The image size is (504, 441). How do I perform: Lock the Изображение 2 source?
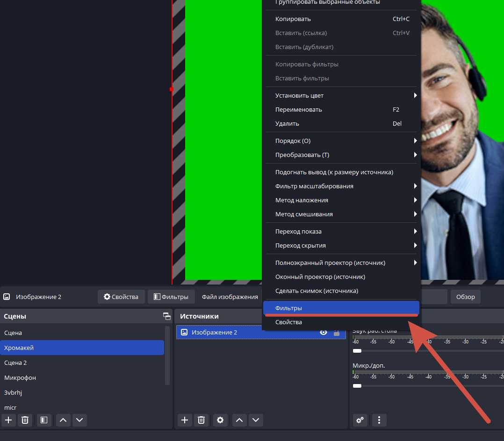pyautogui.click(x=338, y=332)
